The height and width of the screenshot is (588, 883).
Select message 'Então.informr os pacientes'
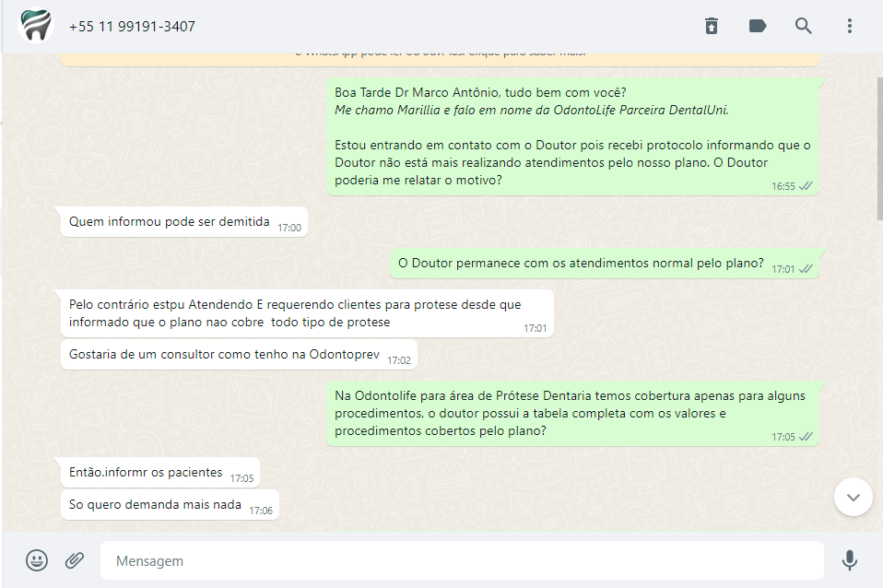160,473
